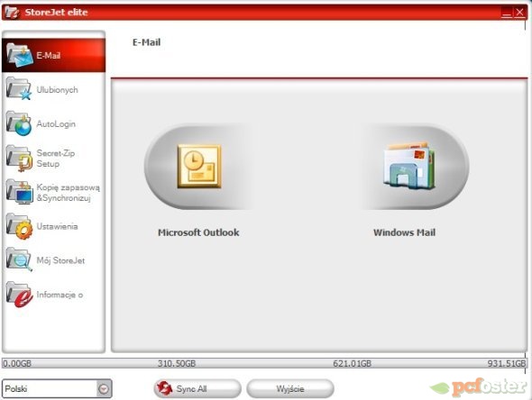Open the AutoLogin globe folder icon

coord(19,123)
